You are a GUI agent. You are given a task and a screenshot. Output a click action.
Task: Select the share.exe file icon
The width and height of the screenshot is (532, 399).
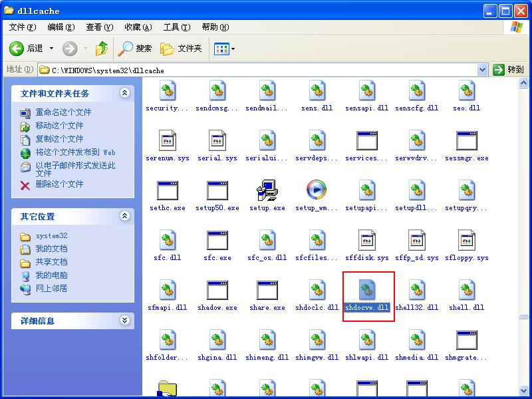[x=267, y=290]
